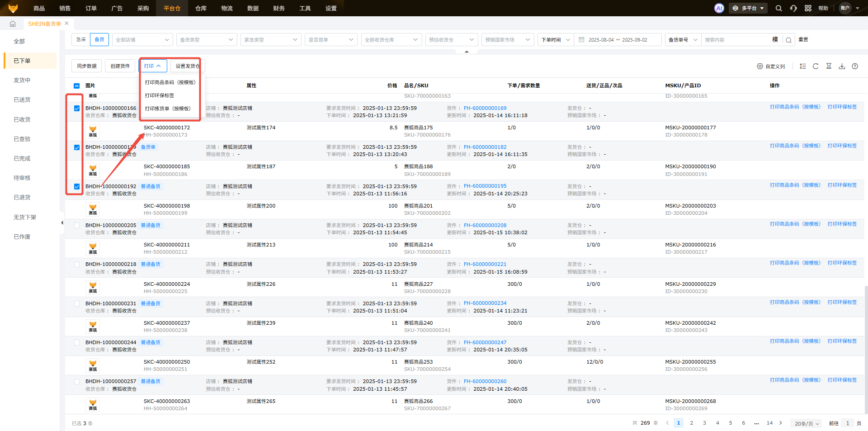Click the 创建货件 button
The width and height of the screenshot is (868, 431).
(120, 66)
